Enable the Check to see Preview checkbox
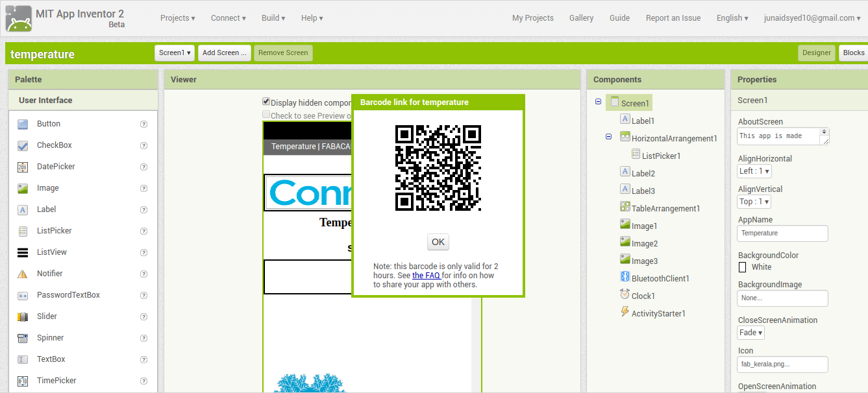This screenshot has height=393, width=868. [266, 115]
